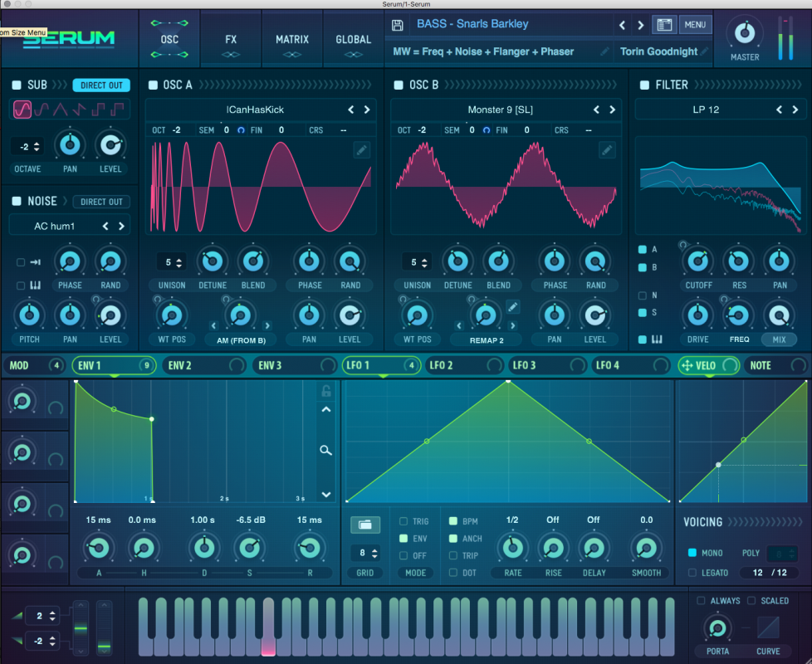Open the LFO shape folder icon
812x664 pixels.
click(365, 525)
